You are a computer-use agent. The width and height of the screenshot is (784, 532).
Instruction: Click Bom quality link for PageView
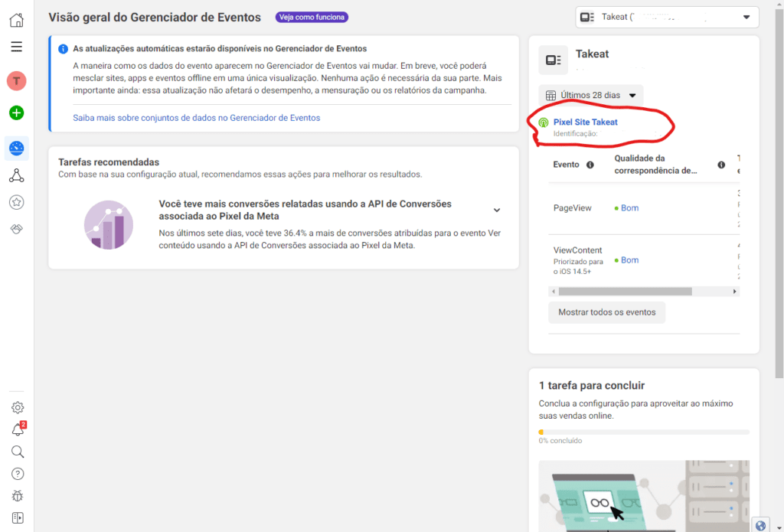coord(629,208)
